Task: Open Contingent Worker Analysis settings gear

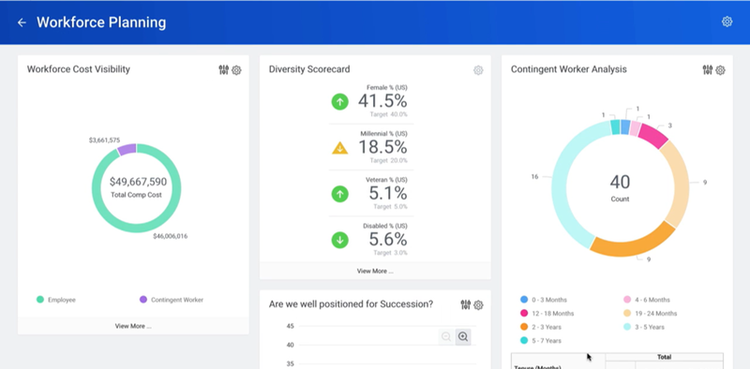Action: [x=720, y=70]
